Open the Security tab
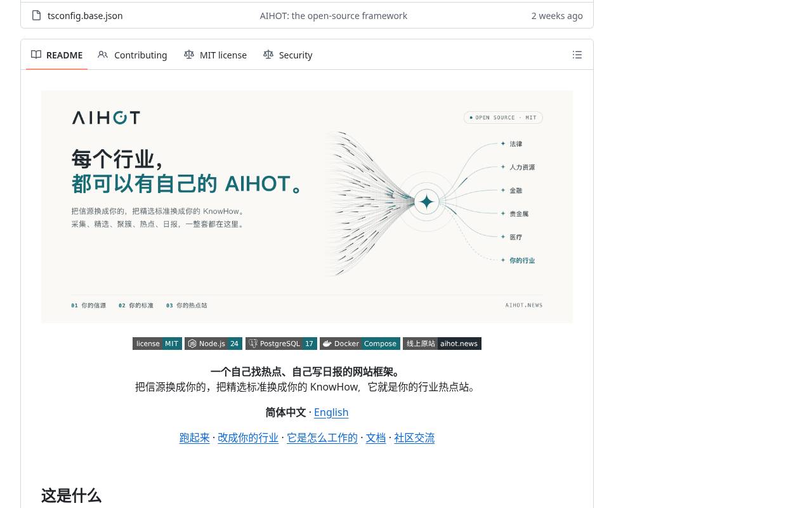This screenshot has width=812, height=508. click(x=288, y=55)
